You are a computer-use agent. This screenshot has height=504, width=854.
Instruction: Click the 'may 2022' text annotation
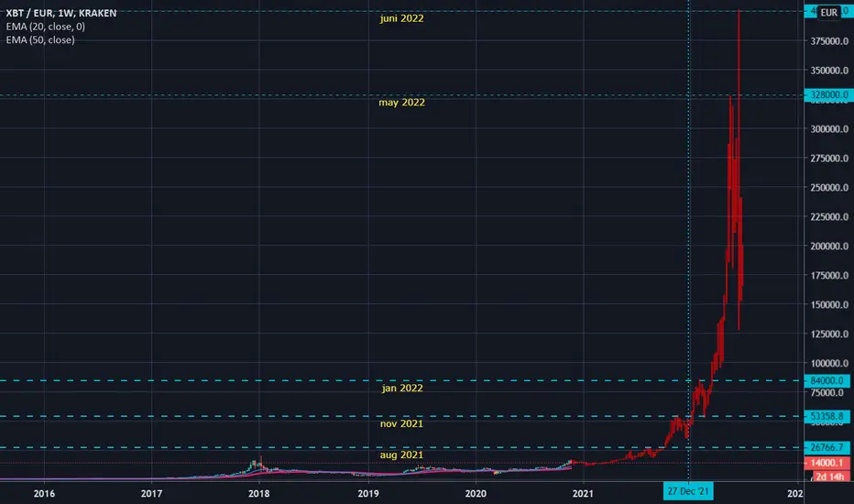pos(402,103)
